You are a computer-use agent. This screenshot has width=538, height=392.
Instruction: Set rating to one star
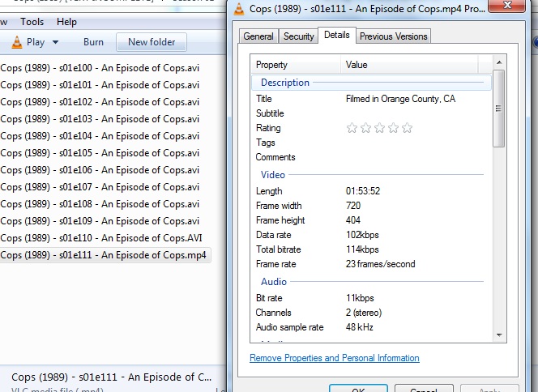pyautogui.click(x=352, y=128)
